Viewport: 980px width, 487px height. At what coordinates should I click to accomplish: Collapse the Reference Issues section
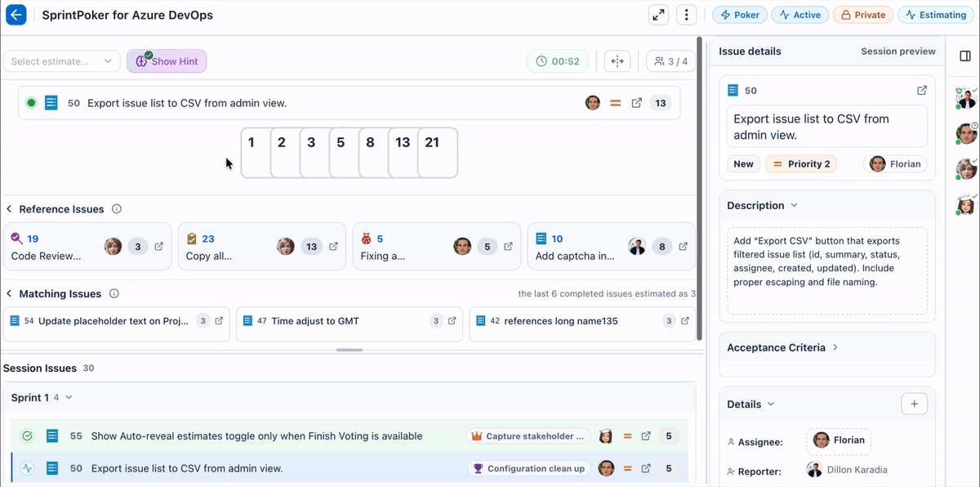click(x=9, y=209)
